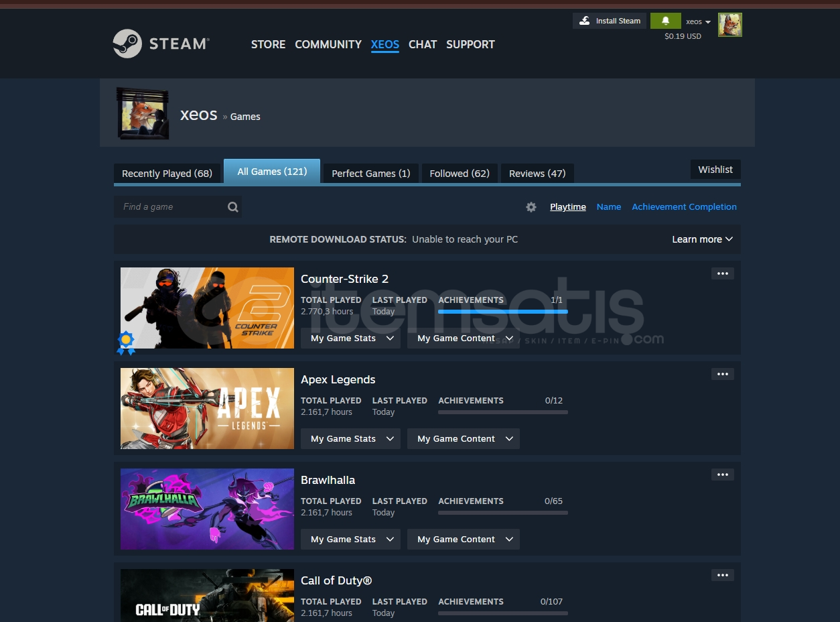Click the Steam logo in header

tap(161, 44)
